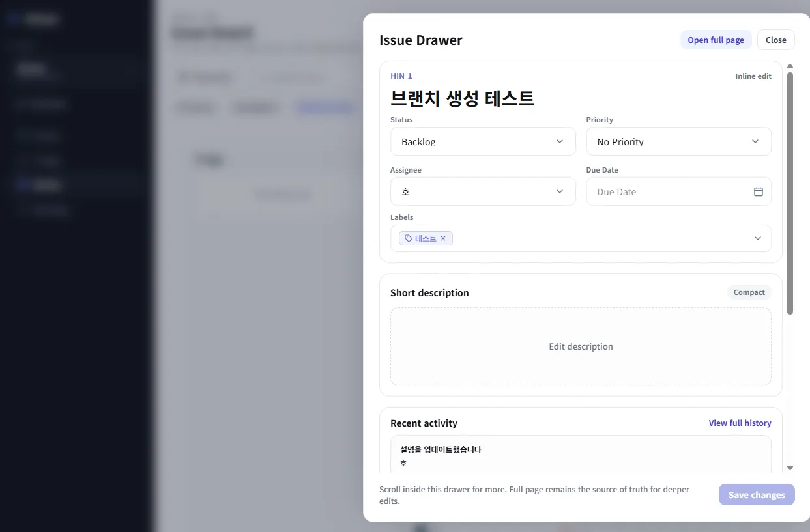The height and width of the screenshot is (532, 810).
Task: Click the scrollbar down arrow in drawer
Action: click(x=790, y=468)
